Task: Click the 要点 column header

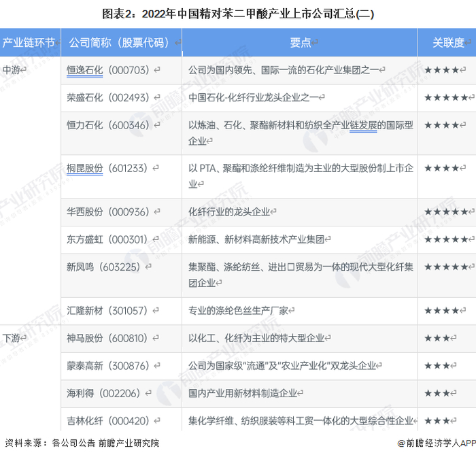Action: [301, 43]
